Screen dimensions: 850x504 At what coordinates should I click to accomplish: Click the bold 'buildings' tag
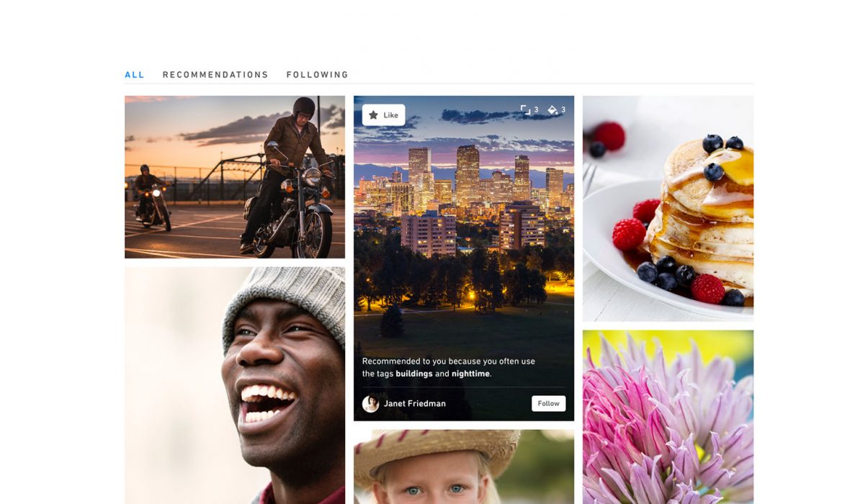(x=414, y=374)
